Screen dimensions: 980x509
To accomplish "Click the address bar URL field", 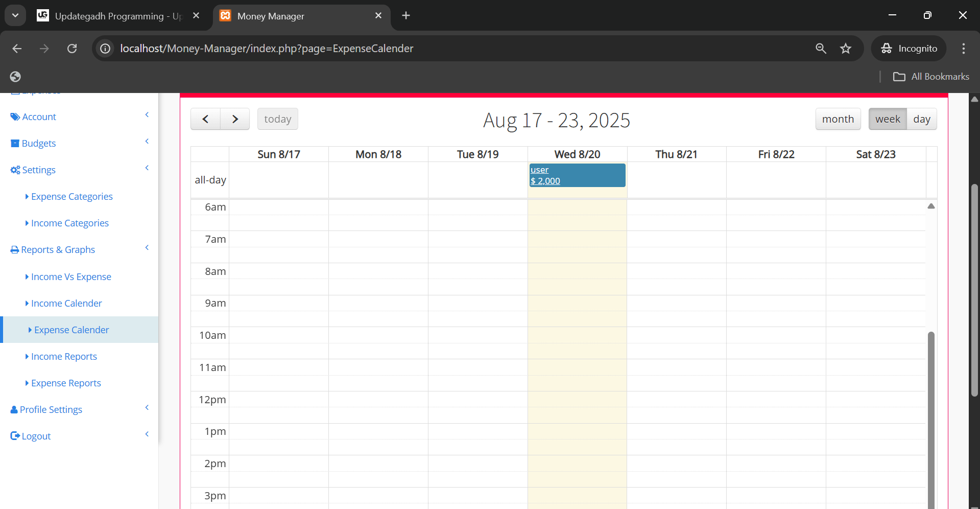I will pos(266,49).
